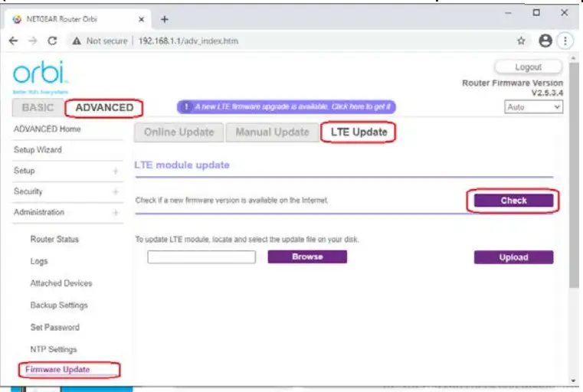Click the Upload button
The width and height of the screenshot is (583, 392).
tap(513, 257)
